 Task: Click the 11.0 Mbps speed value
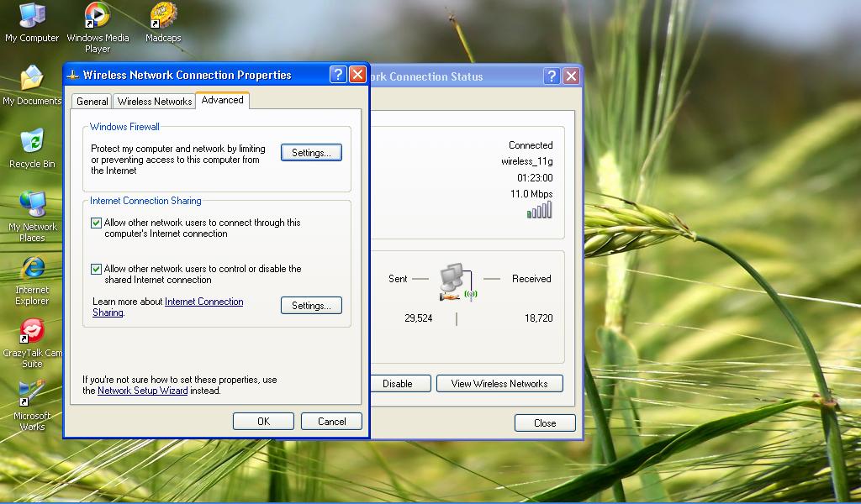click(x=531, y=193)
